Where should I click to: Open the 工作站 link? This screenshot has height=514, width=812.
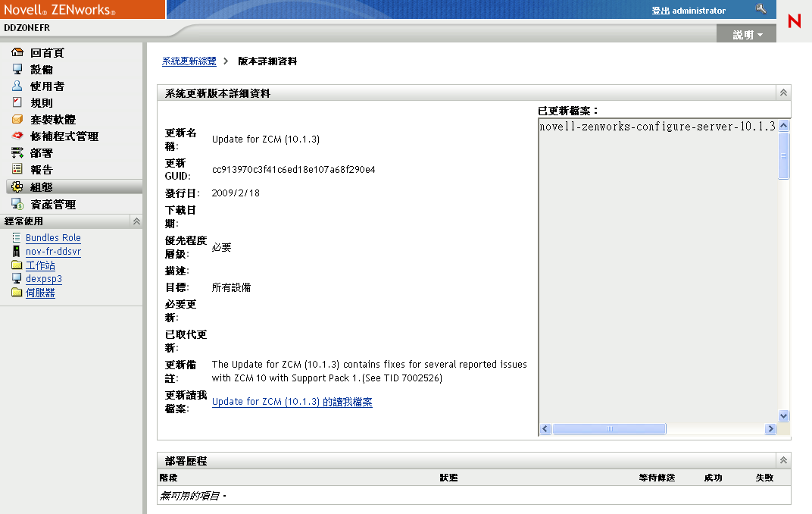point(40,265)
